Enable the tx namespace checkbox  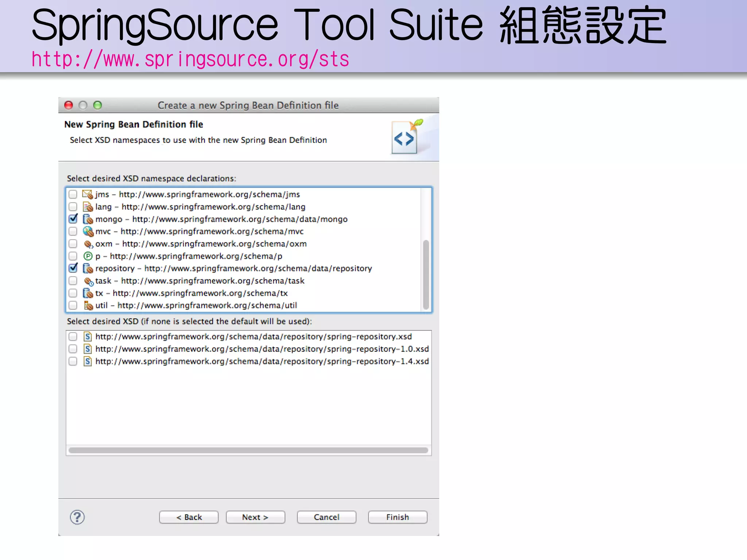pos(73,293)
